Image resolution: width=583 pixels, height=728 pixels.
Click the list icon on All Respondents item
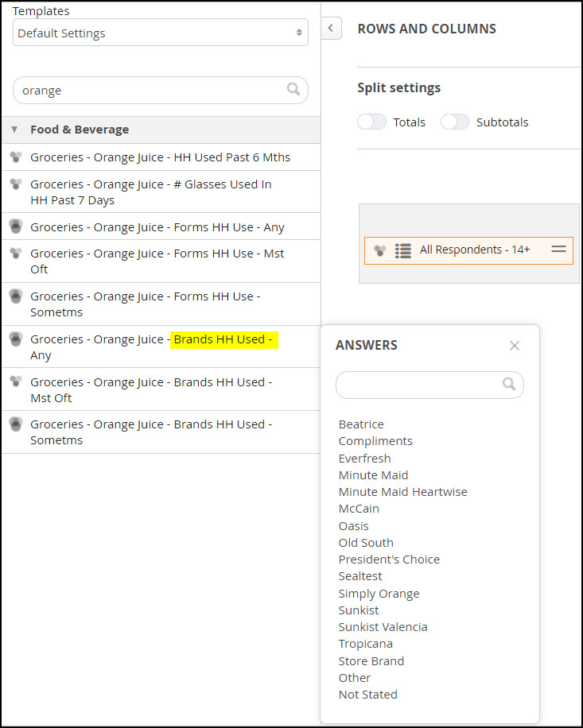402,250
